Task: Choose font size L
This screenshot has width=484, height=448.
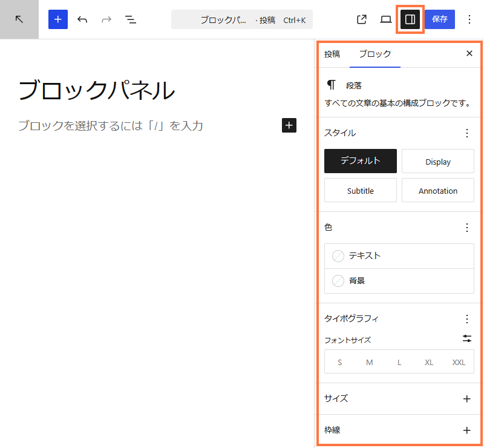Action: pyautogui.click(x=399, y=362)
